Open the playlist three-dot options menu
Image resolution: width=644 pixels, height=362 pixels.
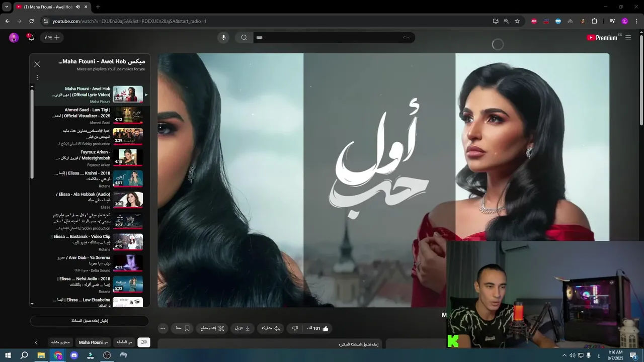[x=37, y=77]
